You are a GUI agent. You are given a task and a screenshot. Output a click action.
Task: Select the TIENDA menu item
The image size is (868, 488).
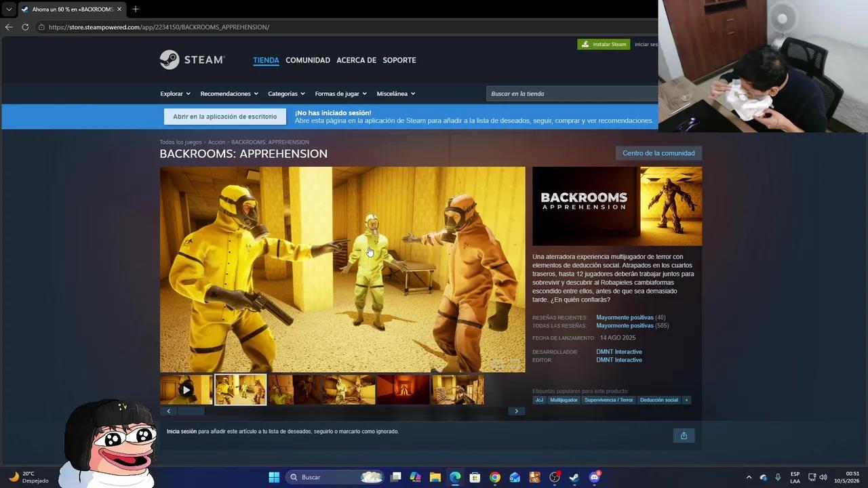pos(266,60)
